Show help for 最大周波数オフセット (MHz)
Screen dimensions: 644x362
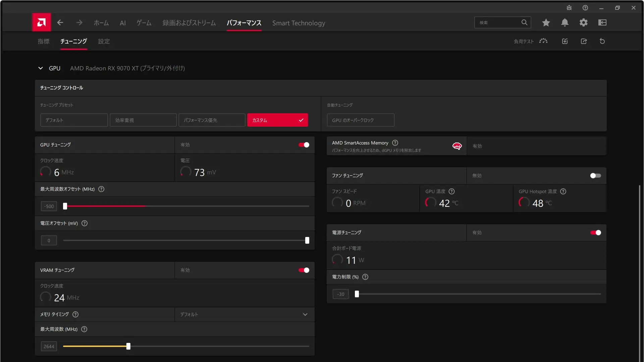click(101, 189)
